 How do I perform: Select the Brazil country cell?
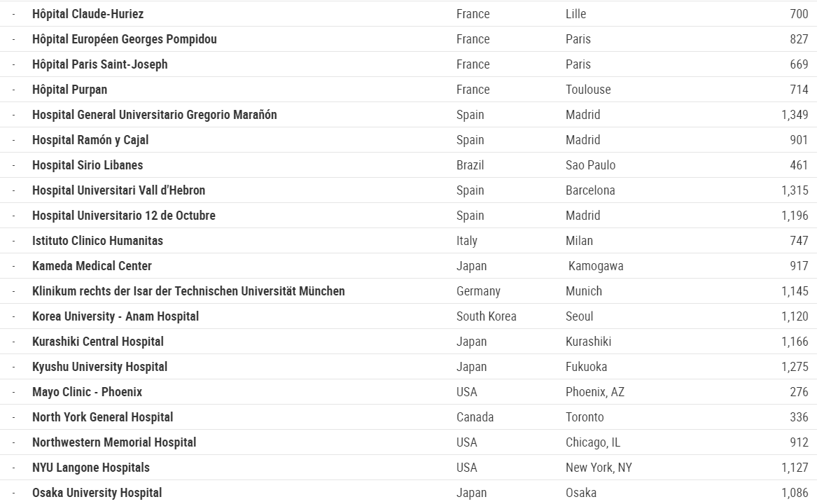click(x=470, y=165)
